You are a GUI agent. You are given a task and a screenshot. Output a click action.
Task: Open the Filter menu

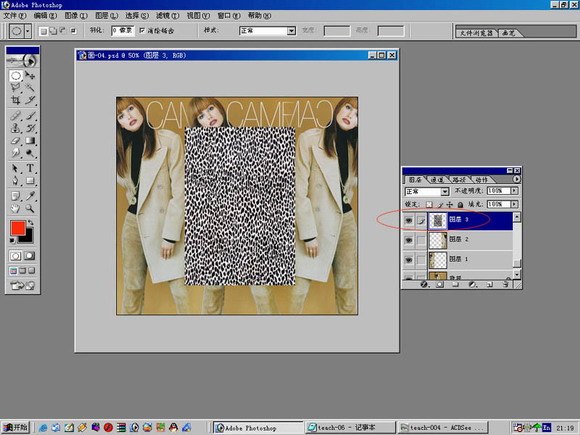167,16
